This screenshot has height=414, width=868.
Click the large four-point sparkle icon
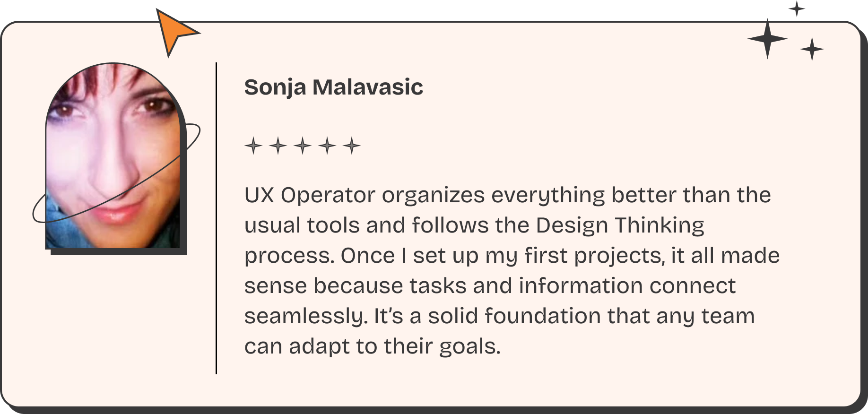point(767,39)
